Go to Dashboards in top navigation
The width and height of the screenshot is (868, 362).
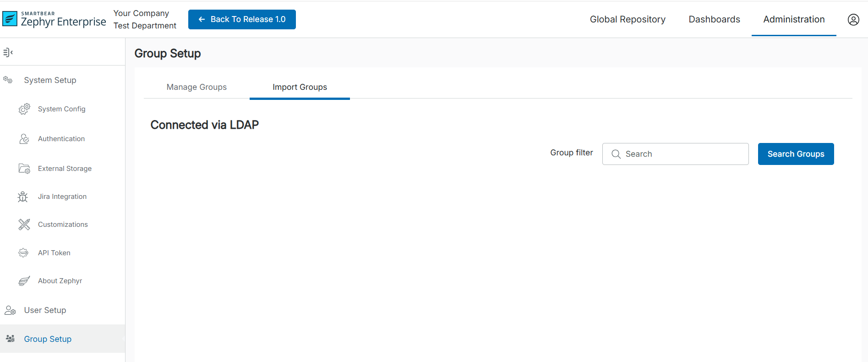(714, 19)
